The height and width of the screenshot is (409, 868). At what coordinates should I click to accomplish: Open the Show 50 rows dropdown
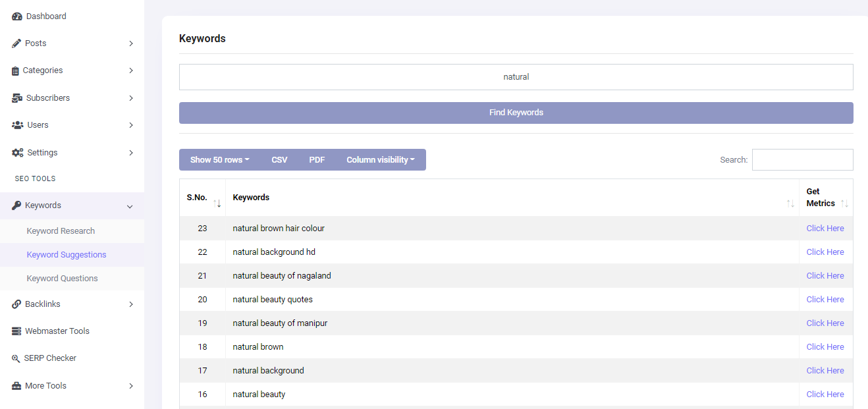tap(220, 159)
